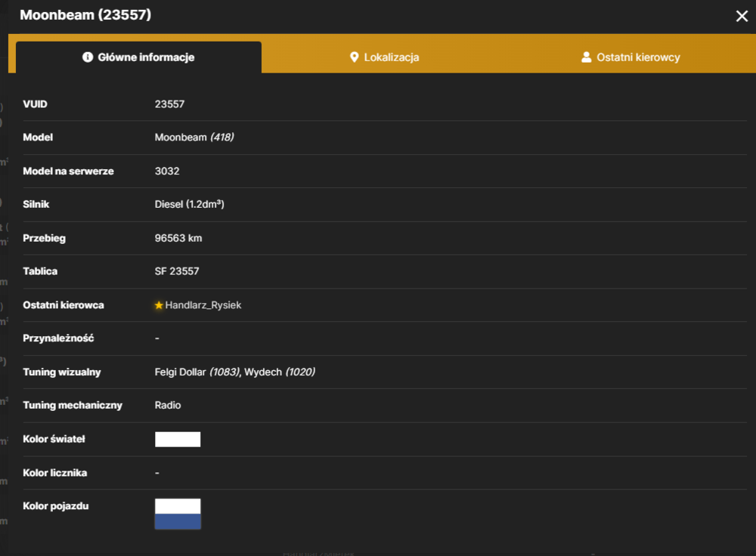
Task: Click the Radio mechanical tuning value
Action: [167, 405]
